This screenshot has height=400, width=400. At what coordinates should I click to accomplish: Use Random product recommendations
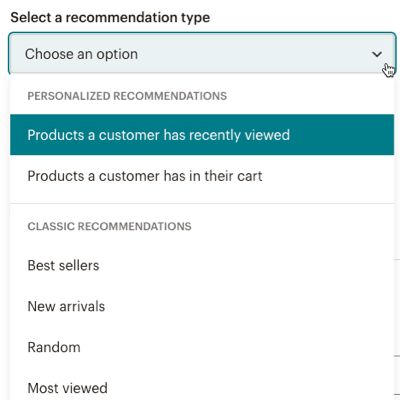click(202, 347)
